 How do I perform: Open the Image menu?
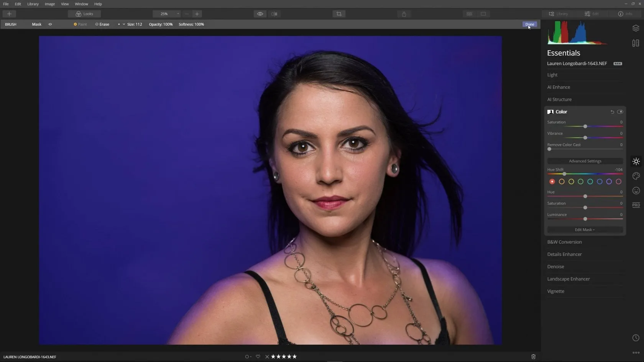tap(49, 4)
